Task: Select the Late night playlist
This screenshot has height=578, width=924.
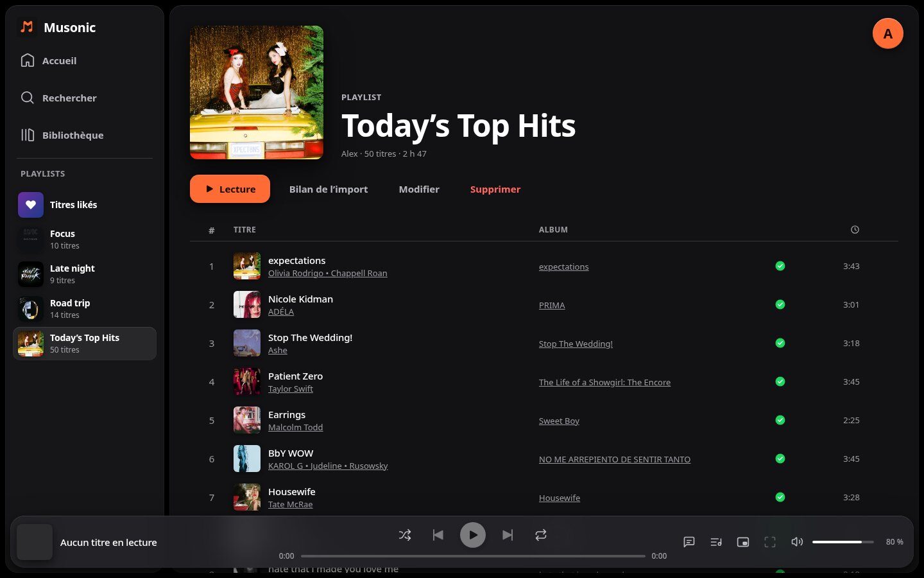Action: (x=85, y=274)
